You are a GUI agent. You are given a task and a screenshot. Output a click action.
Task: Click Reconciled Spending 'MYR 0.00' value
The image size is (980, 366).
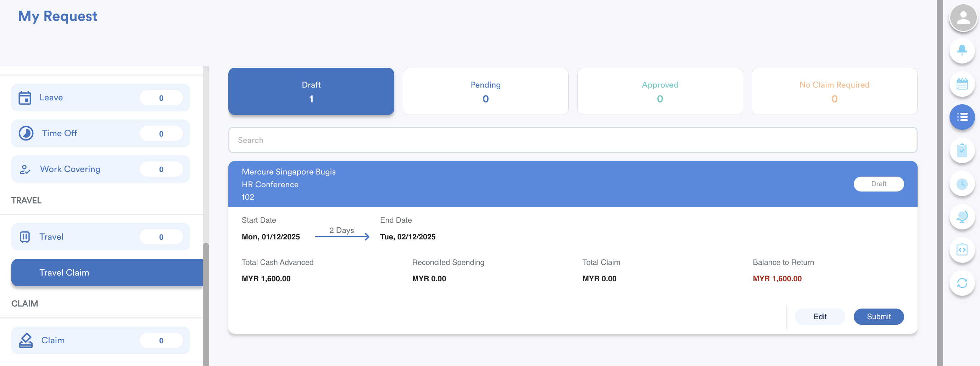pyautogui.click(x=429, y=279)
